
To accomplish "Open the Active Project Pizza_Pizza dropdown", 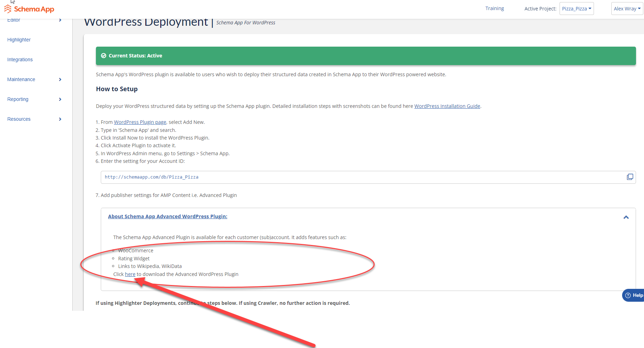I will [577, 9].
